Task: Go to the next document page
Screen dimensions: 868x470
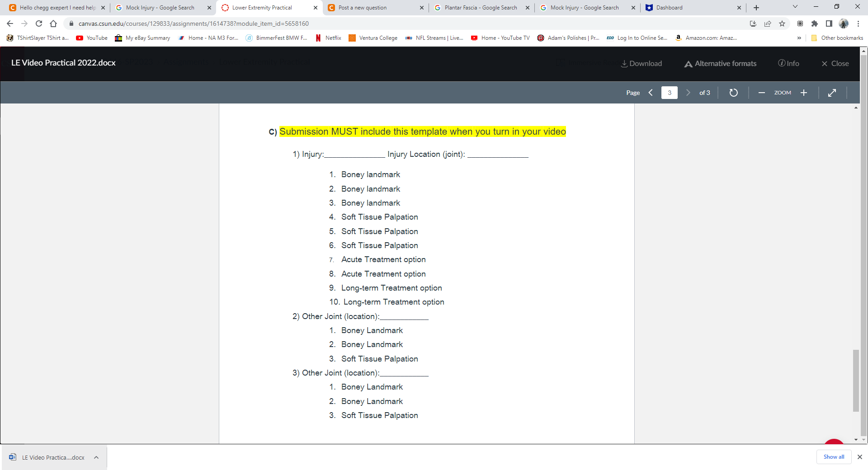Action: 688,92
